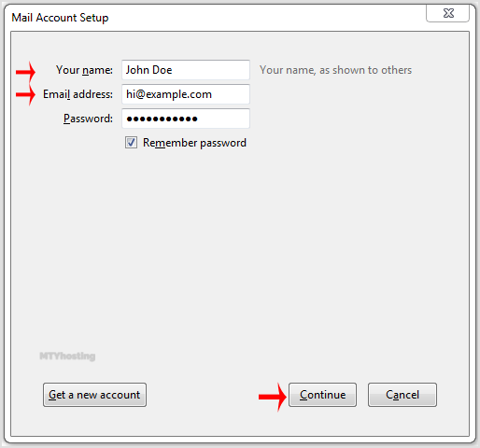Click the Remember password label text
Viewport: 480px width, 448px height.
point(194,143)
